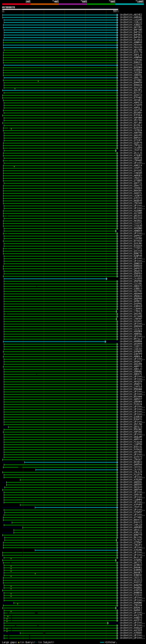Select the UniRef100_Q56FB6 label
Screen dimensions: 146x644
point(131,281)
